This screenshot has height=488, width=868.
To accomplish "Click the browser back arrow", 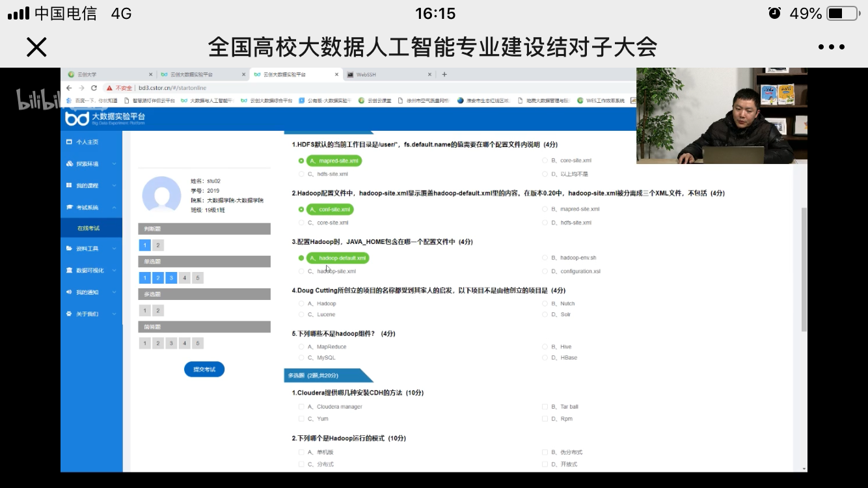I will pos(69,88).
